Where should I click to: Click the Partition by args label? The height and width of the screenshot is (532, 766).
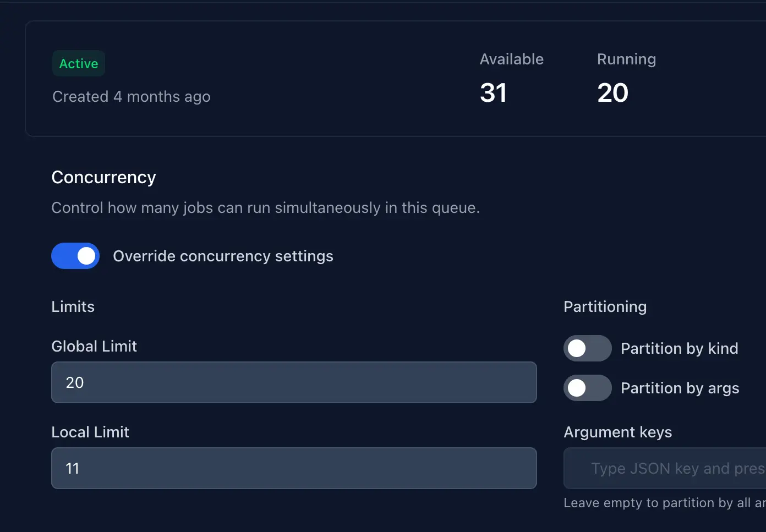coord(680,388)
